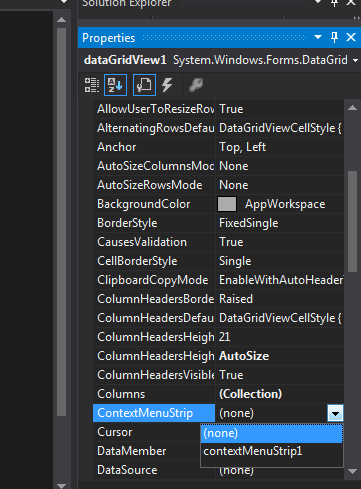Choose contextMenuStrip1 from the dropdown list
This screenshot has width=361, height=489.
[x=271, y=451]
